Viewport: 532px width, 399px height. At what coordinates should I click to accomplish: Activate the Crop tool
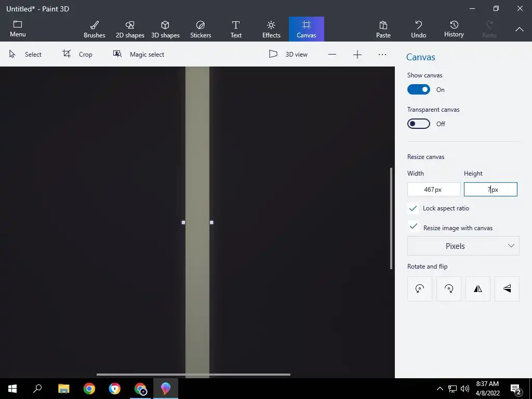77,54
